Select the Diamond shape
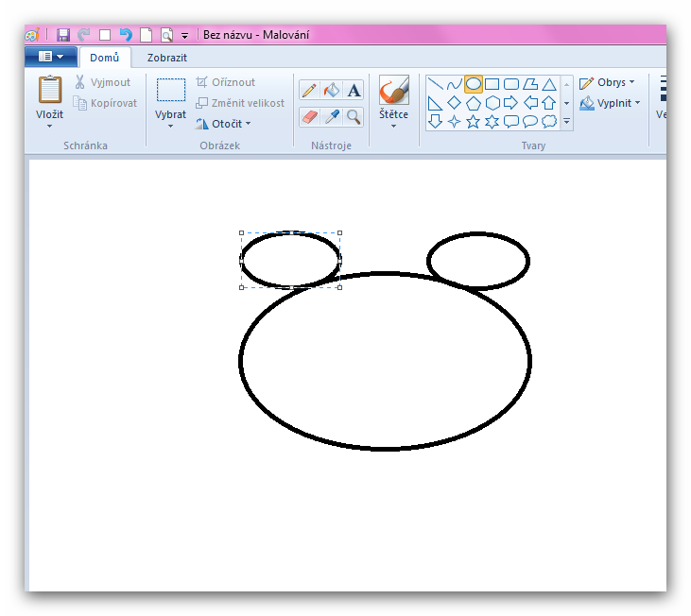691x616 pixels. click(x=454, y=104)
